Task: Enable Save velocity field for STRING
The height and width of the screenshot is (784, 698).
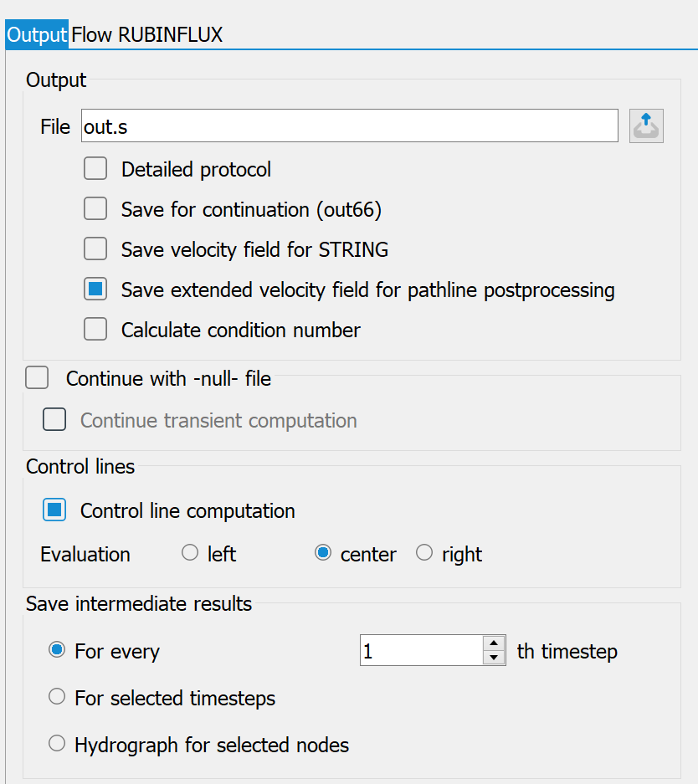Action: [95, 249]
